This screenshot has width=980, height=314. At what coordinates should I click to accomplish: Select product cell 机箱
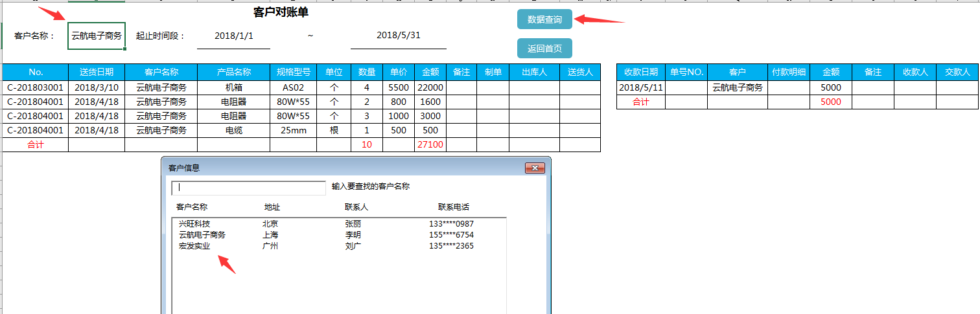point(234,87)
